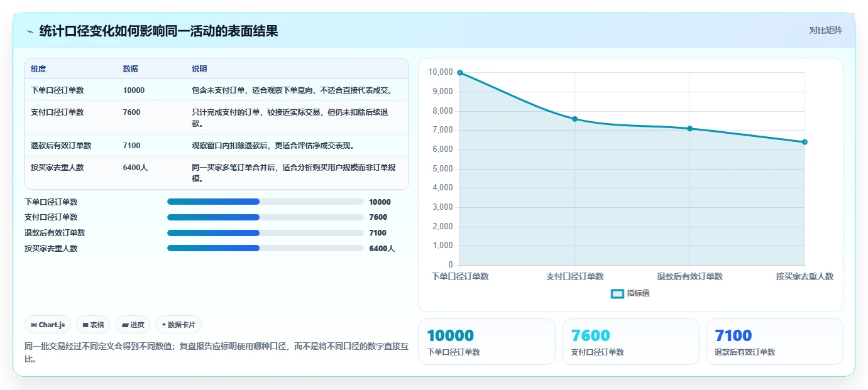
Task: Click the 下单口径订单数 label left of its progress bar
Action: click(51, 202)
